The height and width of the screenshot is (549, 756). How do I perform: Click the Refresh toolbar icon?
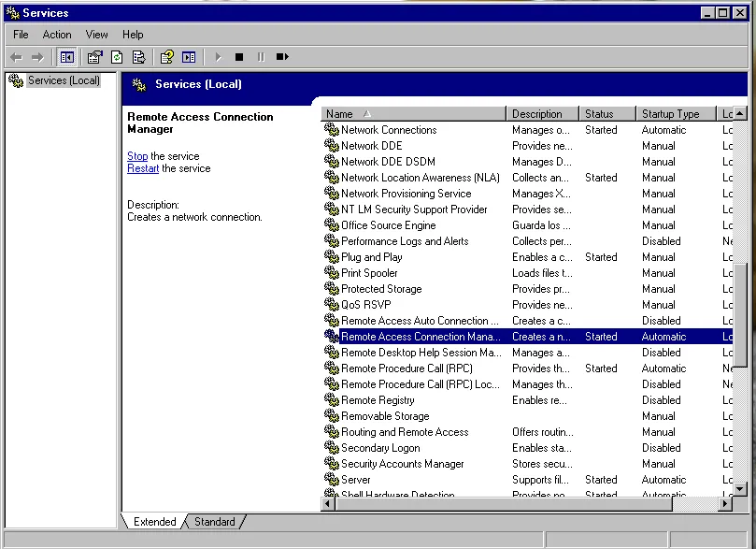(117, 57)
